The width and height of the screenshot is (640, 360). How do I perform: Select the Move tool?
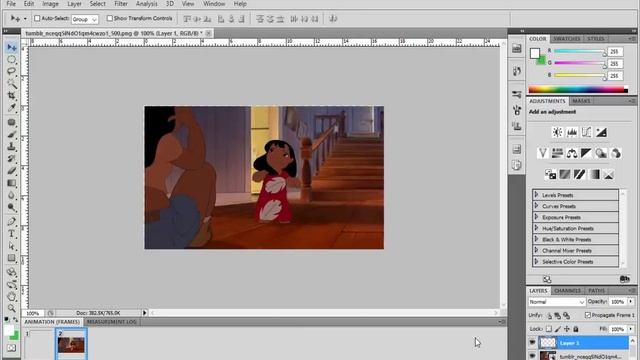pyautogui.click(x=11, y=47)
